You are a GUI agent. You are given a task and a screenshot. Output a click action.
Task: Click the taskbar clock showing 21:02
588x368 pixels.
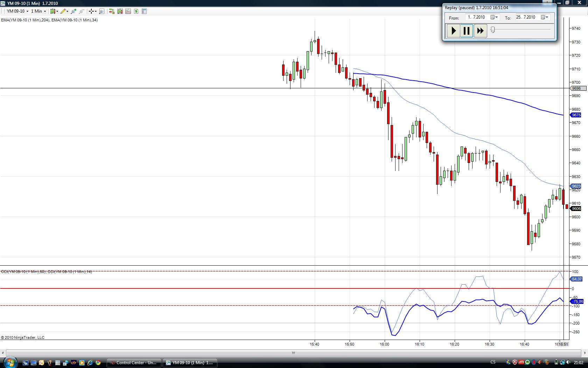pyautogui.click(x=579, y=363)
